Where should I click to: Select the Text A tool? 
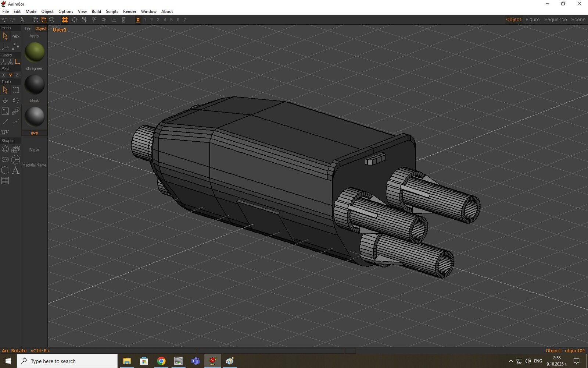[16, 170]
